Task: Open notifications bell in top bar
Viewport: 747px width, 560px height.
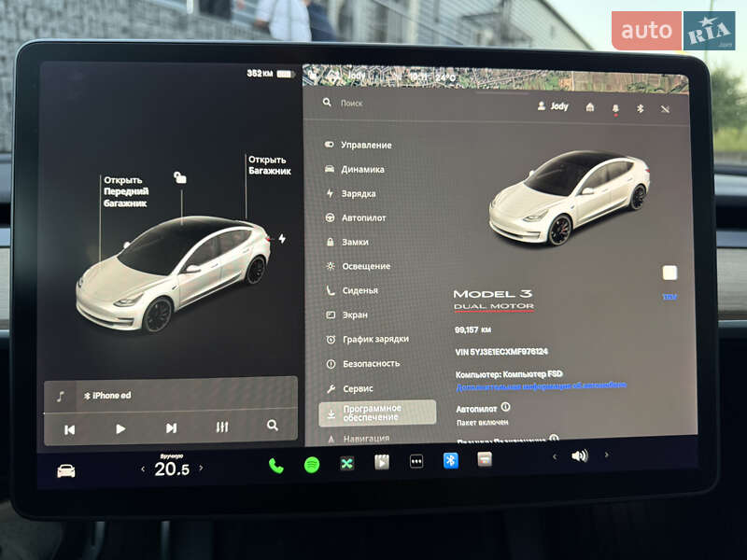Action: [615, 108]
